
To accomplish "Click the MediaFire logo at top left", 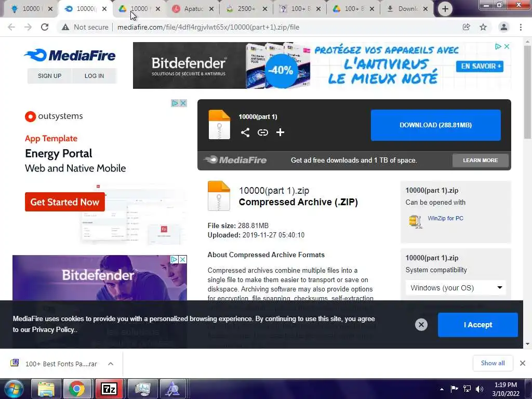I will (70, 55).
